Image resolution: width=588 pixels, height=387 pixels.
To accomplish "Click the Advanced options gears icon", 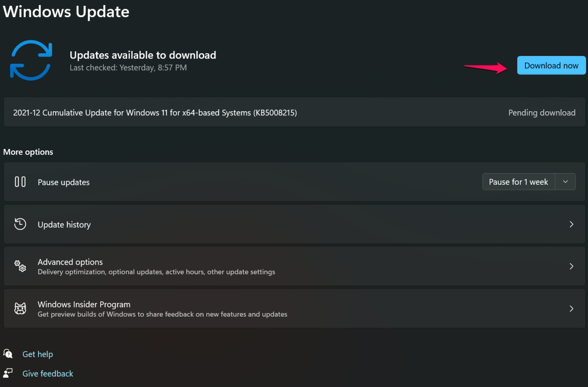I will (20, 266).
